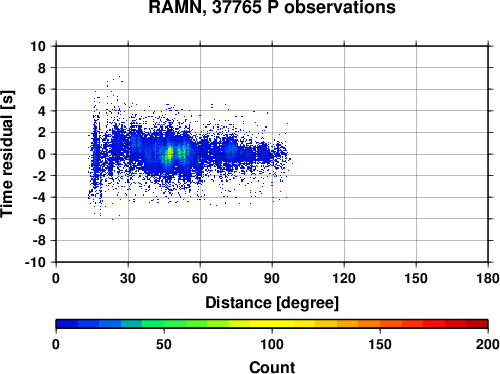Click the yellow-red density hotspot near 47 degrees

click(x=169, y=153)
